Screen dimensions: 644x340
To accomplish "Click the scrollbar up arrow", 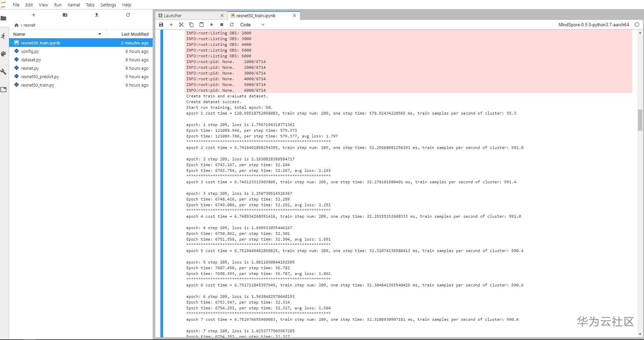I will [640, 33].
